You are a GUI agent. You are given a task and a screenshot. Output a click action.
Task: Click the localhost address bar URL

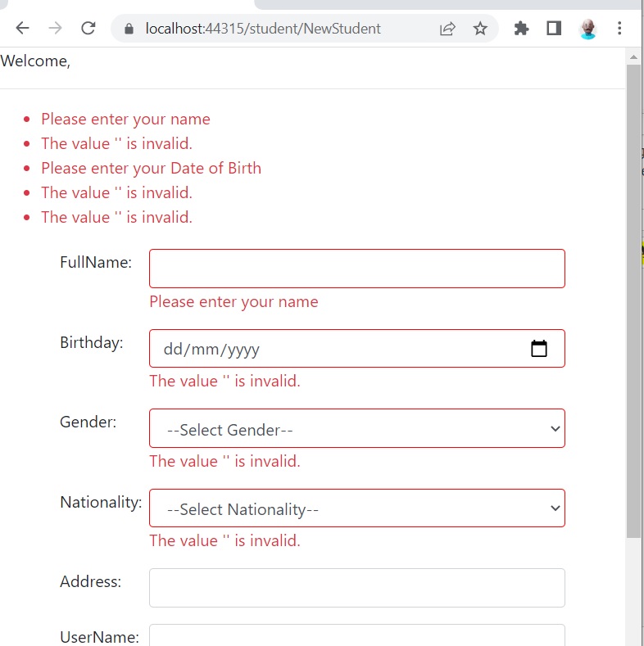[x=263, y=29]
